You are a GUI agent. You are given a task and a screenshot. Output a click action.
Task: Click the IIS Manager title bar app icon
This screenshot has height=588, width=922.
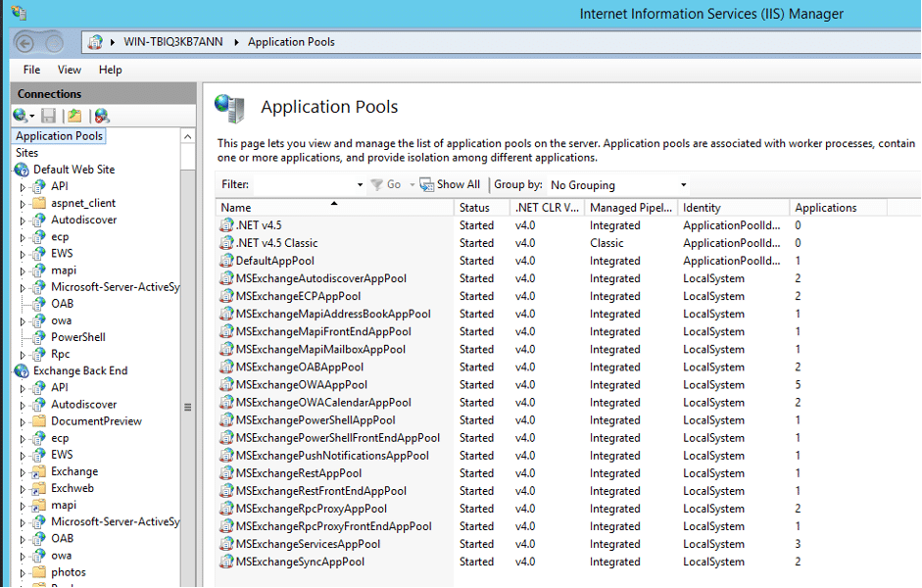click(19, 13)
